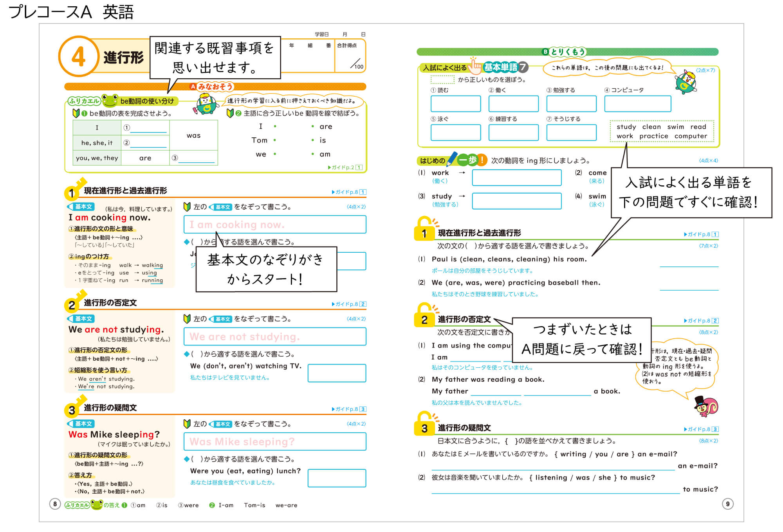Click the shield marker before be動詞の表を完成させよう

[76, 113]
